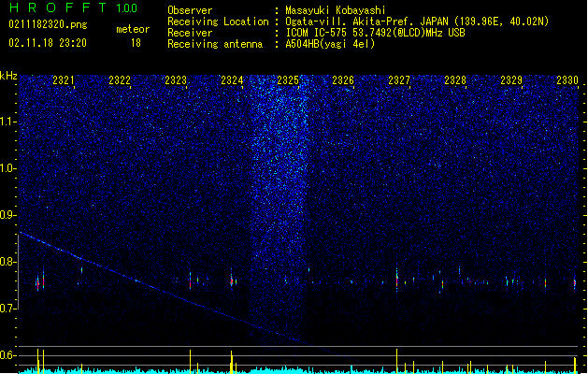Click the observer name Masayuki Kobayashi

tap(336, 10)
